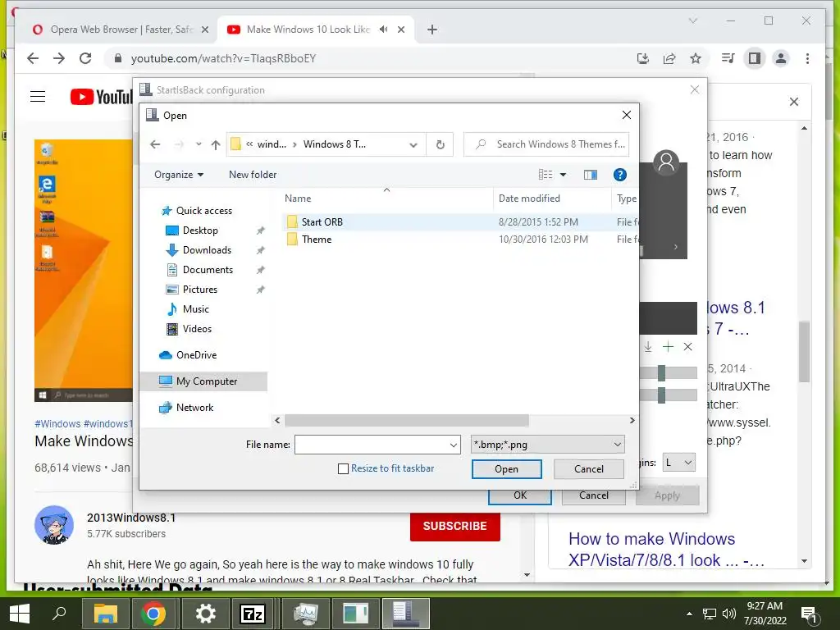Switch to the Make Windows 10 Look Like tab
840x630 pixels.
click(308, 30)
